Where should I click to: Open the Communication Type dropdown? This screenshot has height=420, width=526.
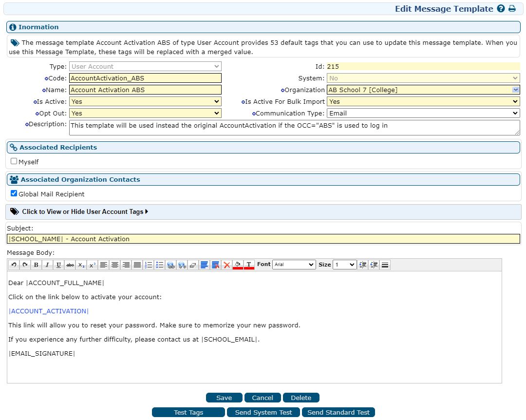[x=423, y=113]
